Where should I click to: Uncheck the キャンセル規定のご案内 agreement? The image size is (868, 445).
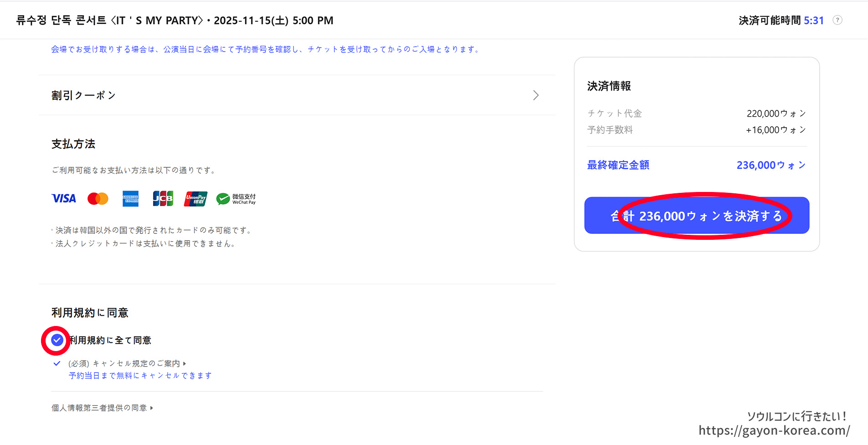coord(57,363)
